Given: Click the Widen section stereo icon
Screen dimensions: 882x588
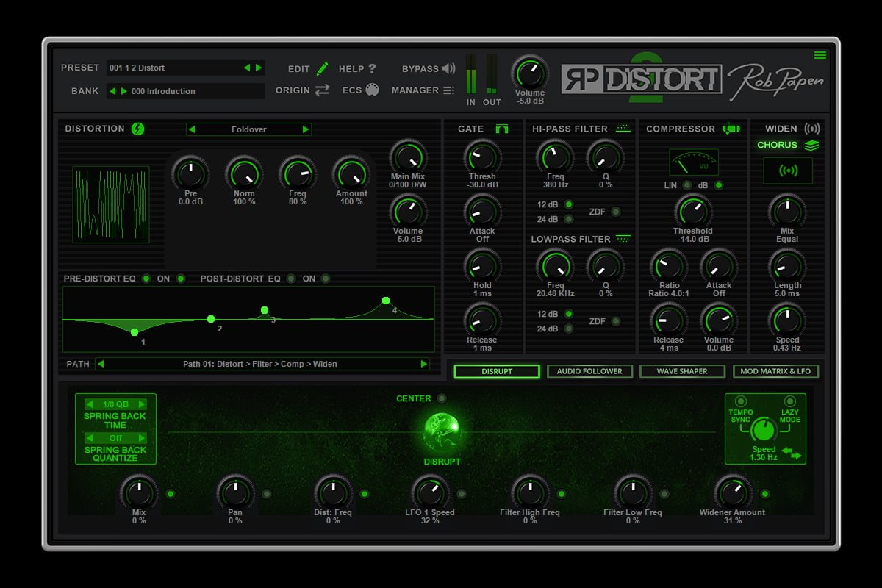Looking at the screenshot, I should point(812,129).
